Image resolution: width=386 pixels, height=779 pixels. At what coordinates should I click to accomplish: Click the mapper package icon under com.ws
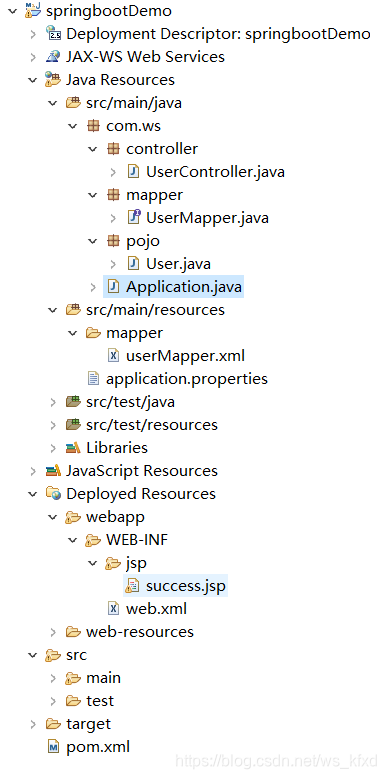[x=113, y=195]
